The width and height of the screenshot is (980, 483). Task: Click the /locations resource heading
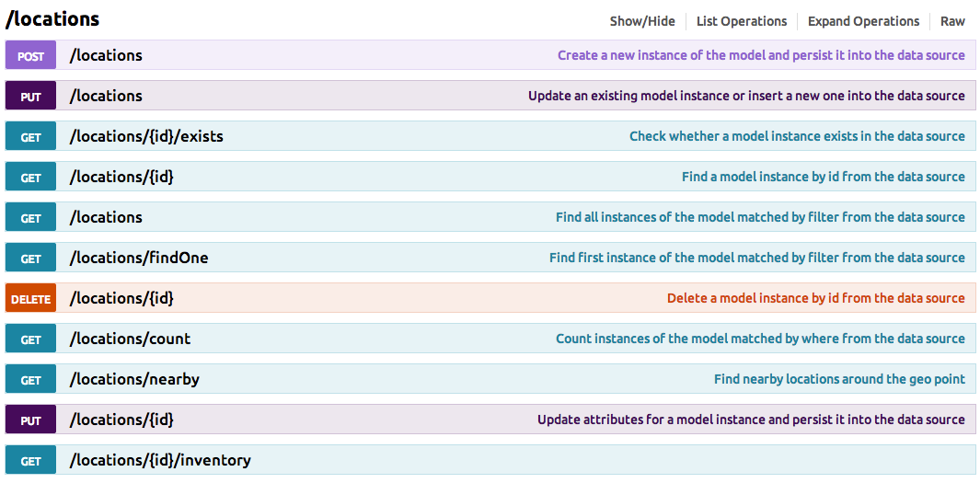(x=52, y=19)
